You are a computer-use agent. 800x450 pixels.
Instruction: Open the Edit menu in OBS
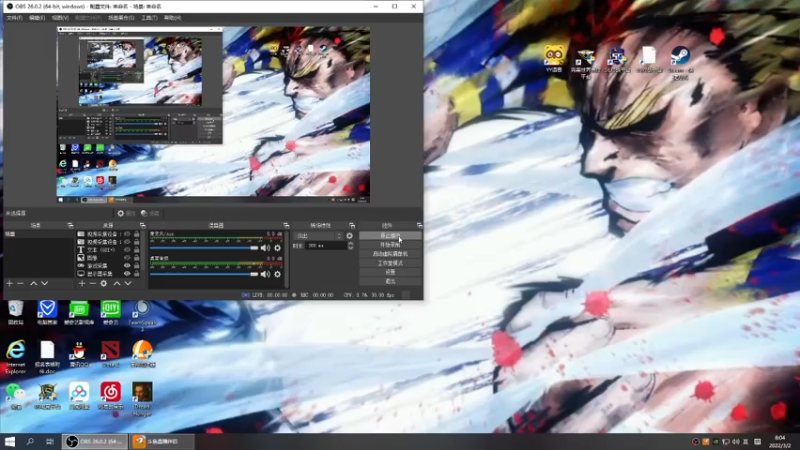(37, 18)
